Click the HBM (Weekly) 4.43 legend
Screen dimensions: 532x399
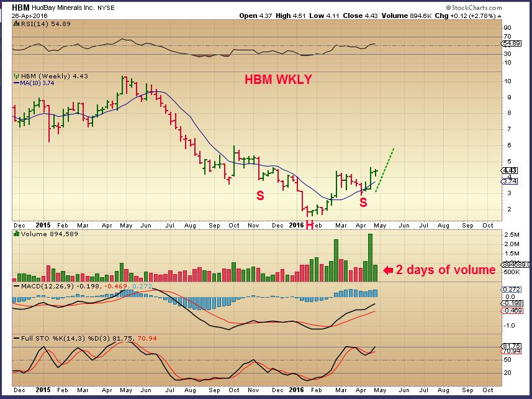pos(54,76)
